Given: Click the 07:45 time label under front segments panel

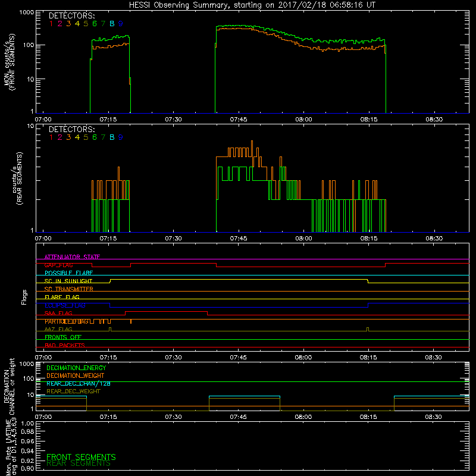Looking at the screenshot, I should [239, 120].
